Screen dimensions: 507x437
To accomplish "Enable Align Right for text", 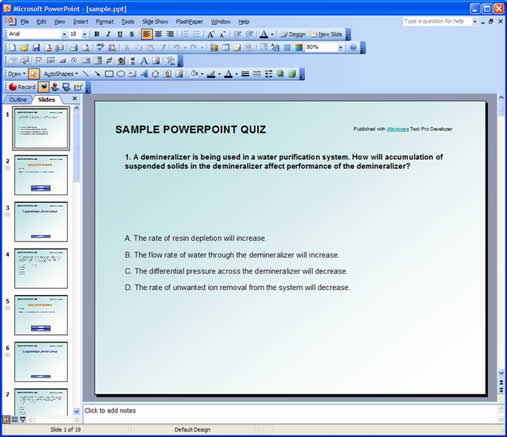I will [170, 34].
